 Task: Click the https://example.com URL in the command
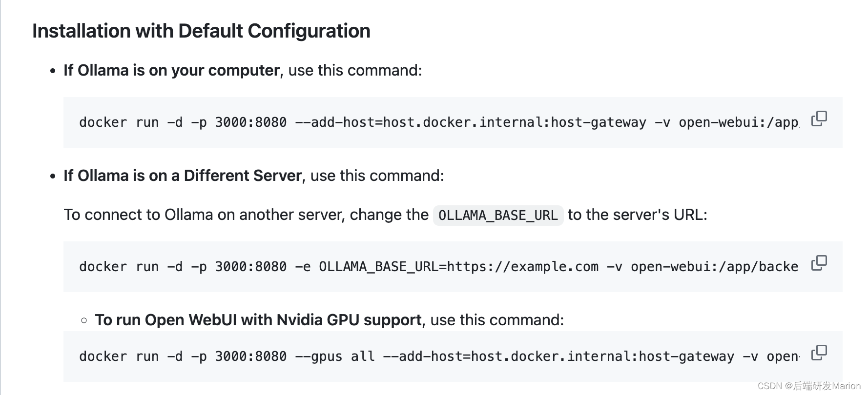click(x=522, y=267)
